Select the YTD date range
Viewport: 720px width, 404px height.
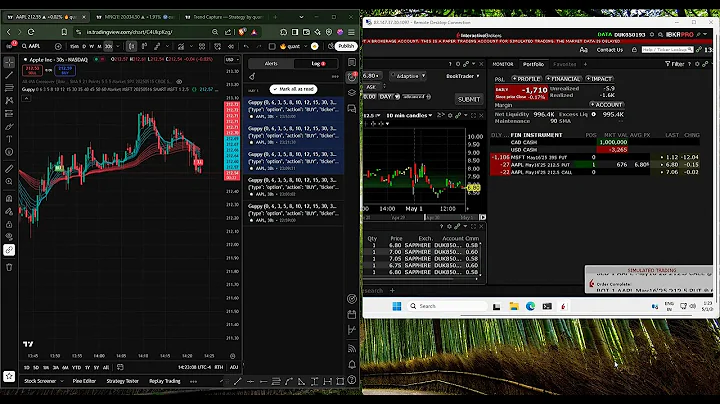tap(76, 368)
